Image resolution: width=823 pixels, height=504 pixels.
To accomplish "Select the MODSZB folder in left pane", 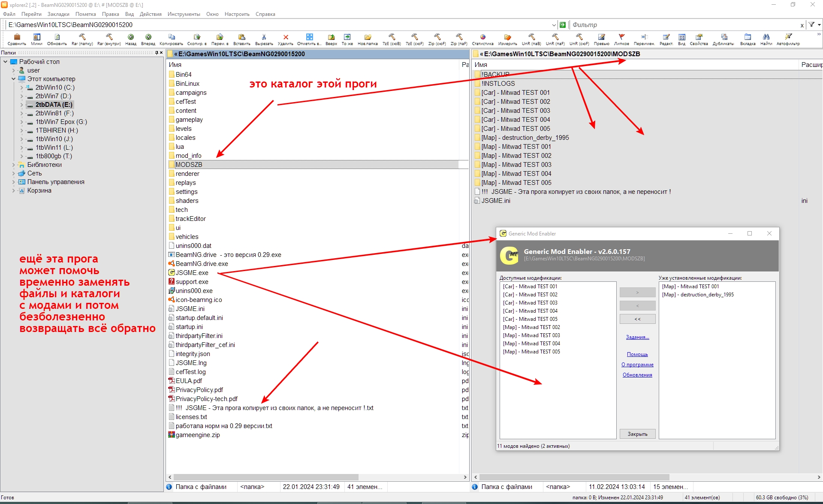I will 189,165.
